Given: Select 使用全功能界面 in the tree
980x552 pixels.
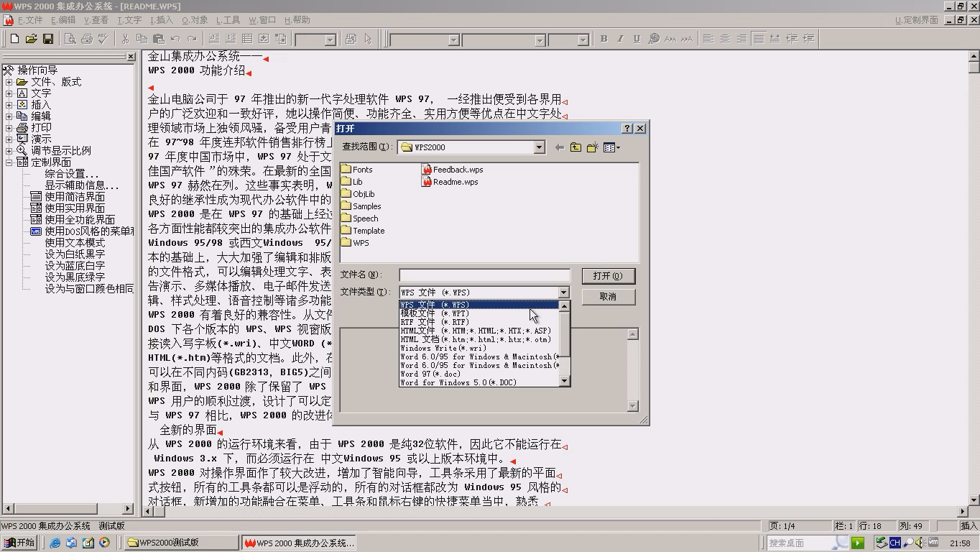Looking at the screenshot, I should click(80, 220).
